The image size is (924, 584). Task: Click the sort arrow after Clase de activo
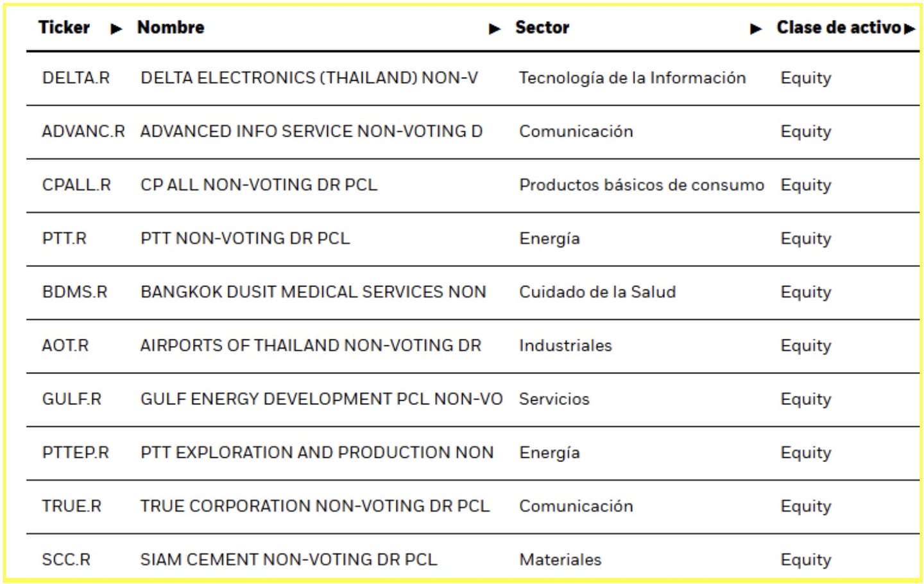click(909, 29)
